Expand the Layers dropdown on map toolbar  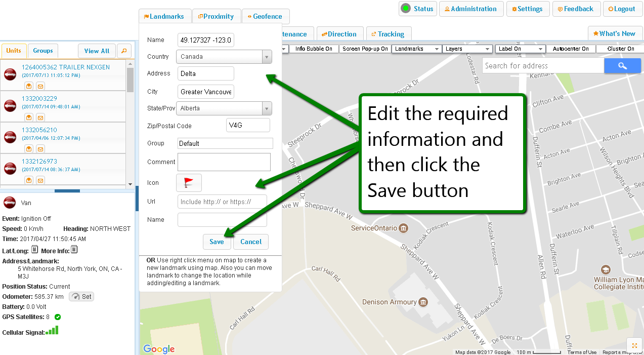click(467, 49)
